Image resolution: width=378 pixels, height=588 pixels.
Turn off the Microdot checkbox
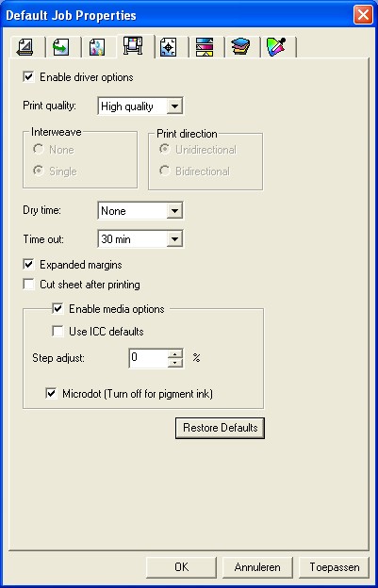[x=51, y=394]
